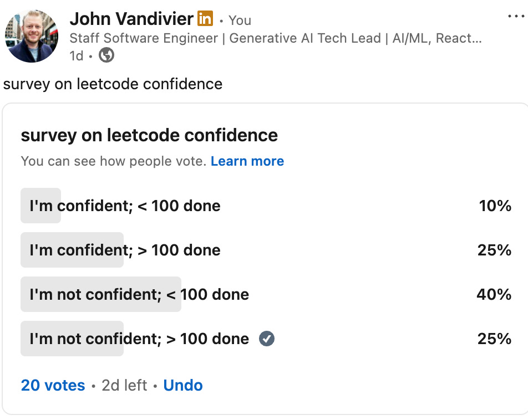Click the globe public visibility icon
This screenshot has width=528, height=420.
click(x=106, y=55)
